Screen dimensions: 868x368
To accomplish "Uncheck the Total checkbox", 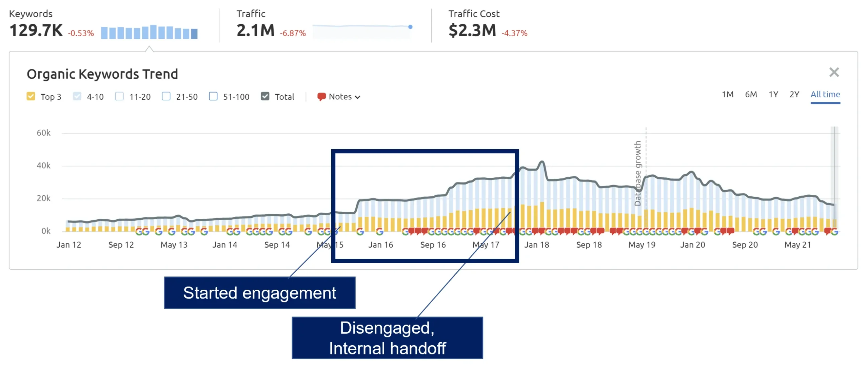I will [x=265, y=96].
